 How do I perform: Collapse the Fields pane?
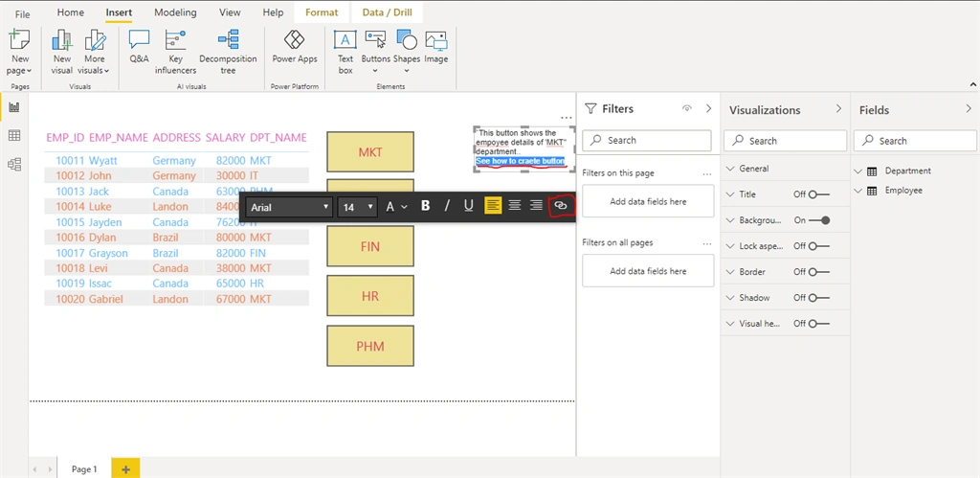point(969,109)
